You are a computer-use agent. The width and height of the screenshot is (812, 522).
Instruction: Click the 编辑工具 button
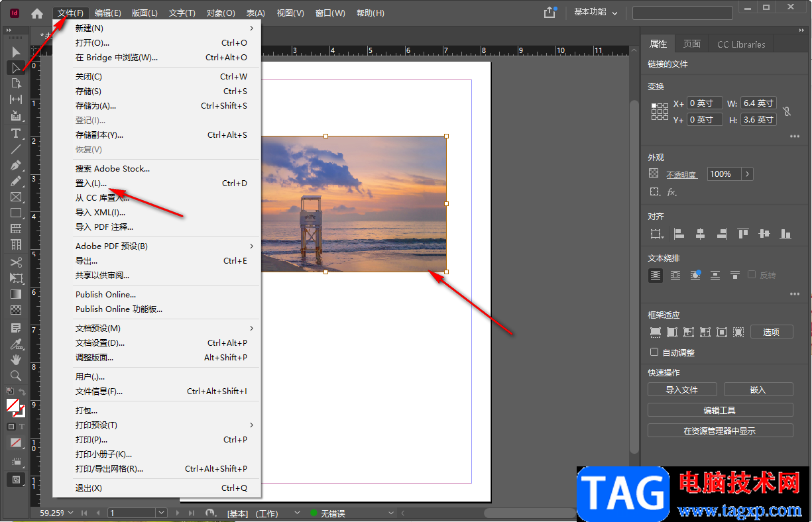[x=721, y=410]
